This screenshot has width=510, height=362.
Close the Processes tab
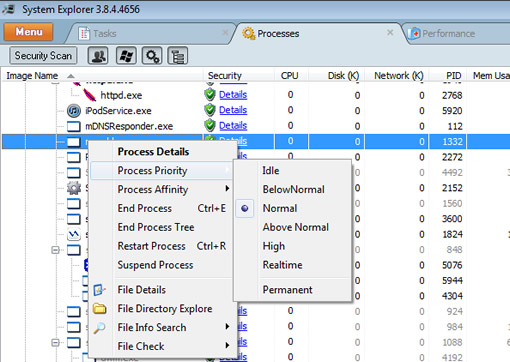tap(390, 32)
